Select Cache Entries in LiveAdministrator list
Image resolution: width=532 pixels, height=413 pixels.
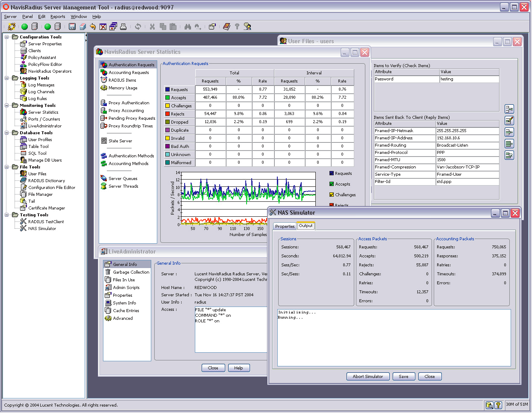pos(126,311)
